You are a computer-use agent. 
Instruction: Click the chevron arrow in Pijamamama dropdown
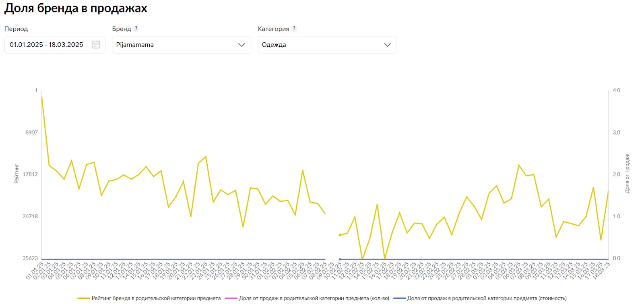(242, 45)
